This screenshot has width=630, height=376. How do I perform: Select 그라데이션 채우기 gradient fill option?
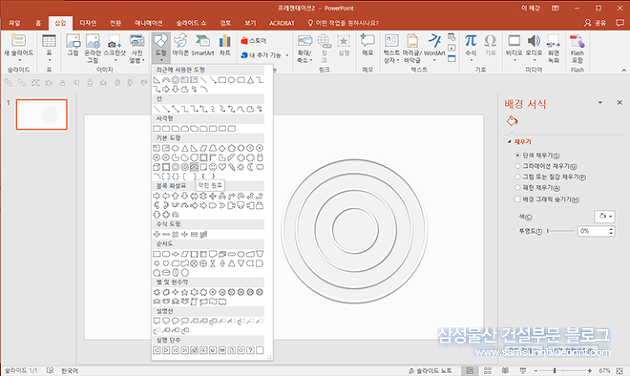[x=546, y=166]
